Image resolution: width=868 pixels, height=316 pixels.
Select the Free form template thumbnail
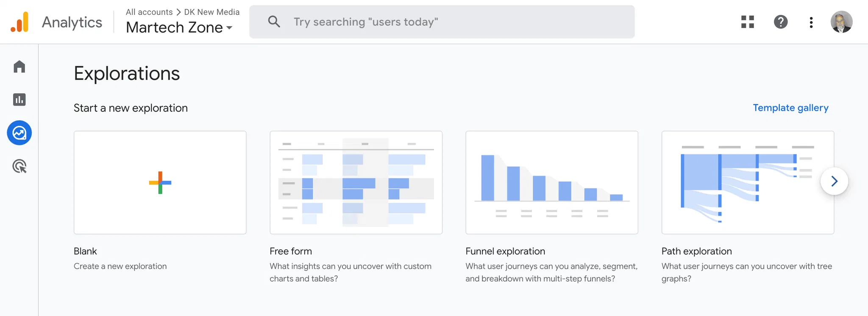356,182
